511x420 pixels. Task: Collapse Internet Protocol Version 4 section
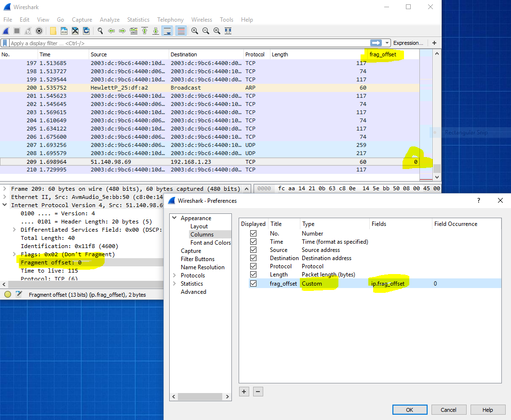(4, 205)
